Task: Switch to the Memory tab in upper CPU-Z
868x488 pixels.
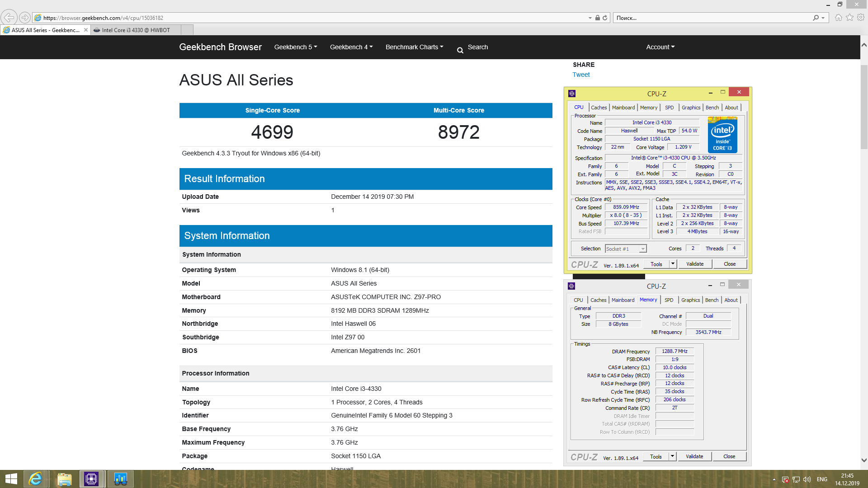Action: tap(649, 108)
